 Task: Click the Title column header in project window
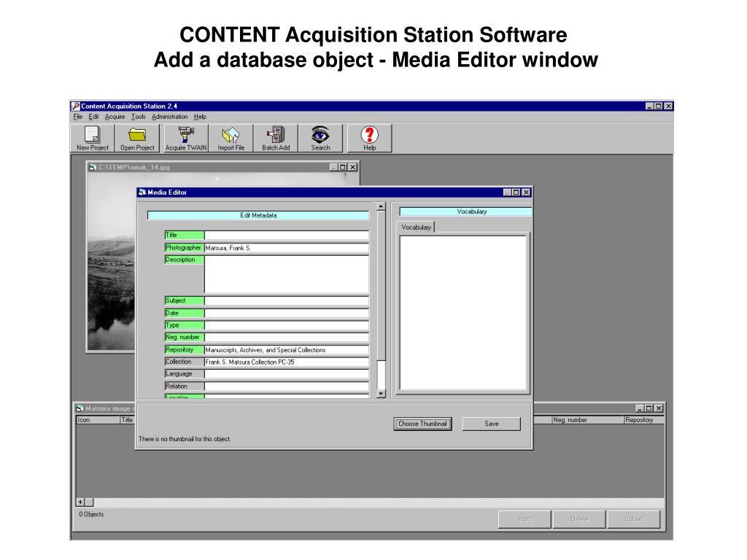[x=128, y=420]
